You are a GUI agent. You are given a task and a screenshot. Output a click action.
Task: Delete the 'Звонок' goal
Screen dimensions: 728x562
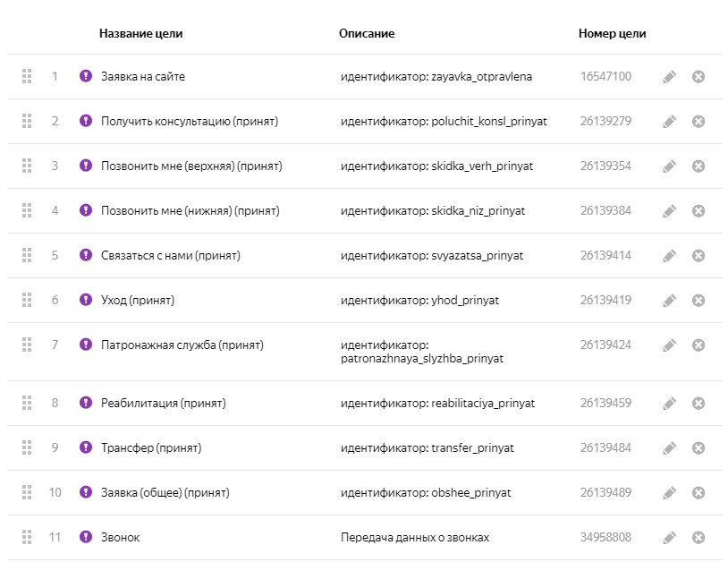698,538
